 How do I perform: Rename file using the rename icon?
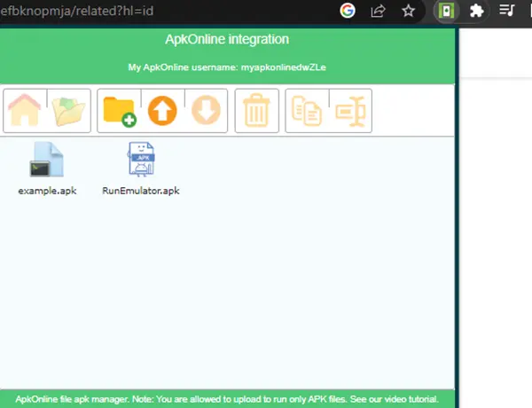(350, 112)
